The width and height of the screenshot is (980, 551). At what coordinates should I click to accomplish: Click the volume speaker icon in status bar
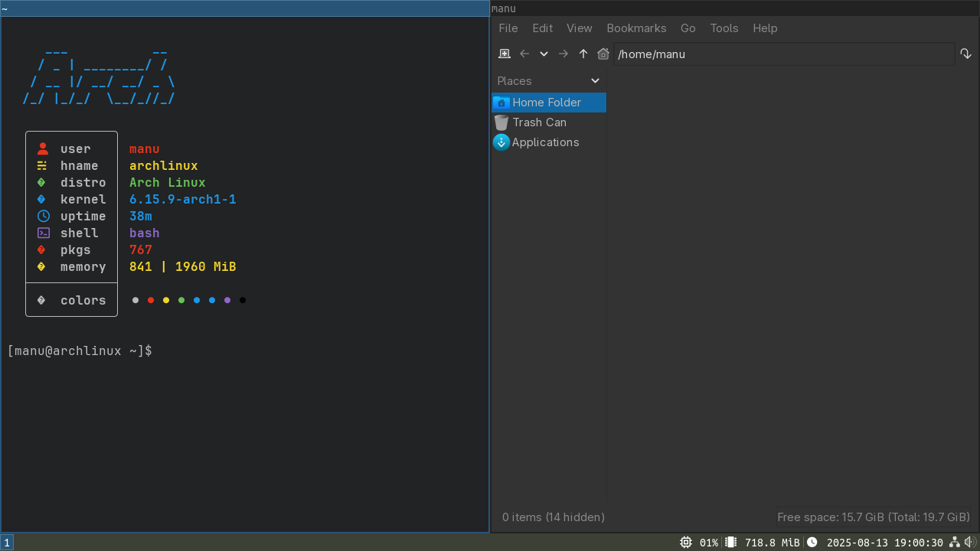(970, 542)
